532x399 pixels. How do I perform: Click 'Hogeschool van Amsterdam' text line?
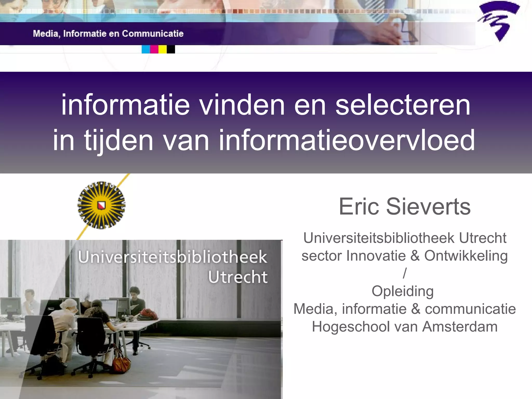coord(404,327)
